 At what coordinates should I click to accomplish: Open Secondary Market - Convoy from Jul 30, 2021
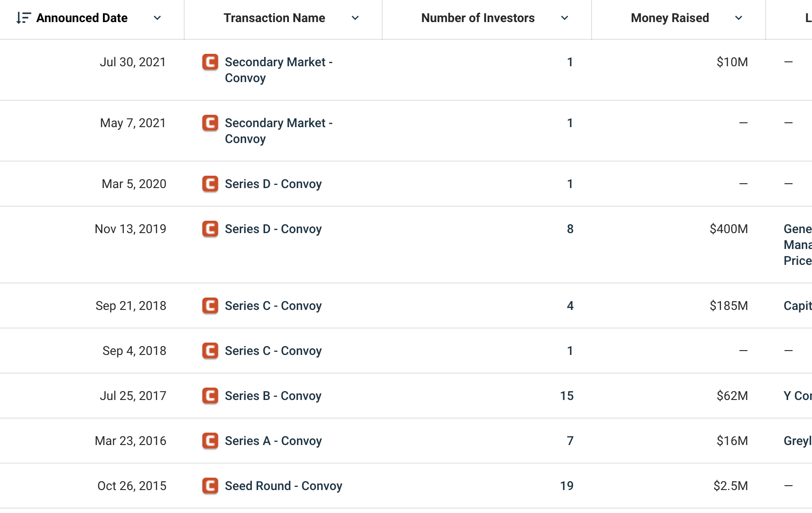(278, 70)
